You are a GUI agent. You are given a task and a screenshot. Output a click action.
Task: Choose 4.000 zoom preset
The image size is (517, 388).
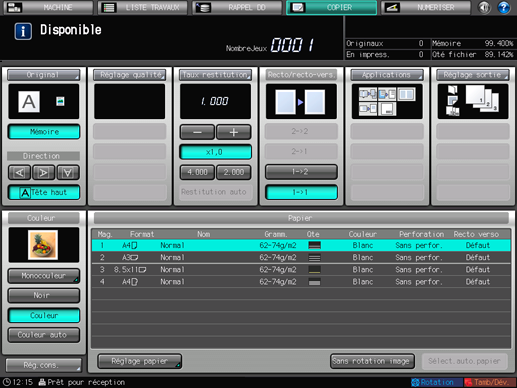197,172
